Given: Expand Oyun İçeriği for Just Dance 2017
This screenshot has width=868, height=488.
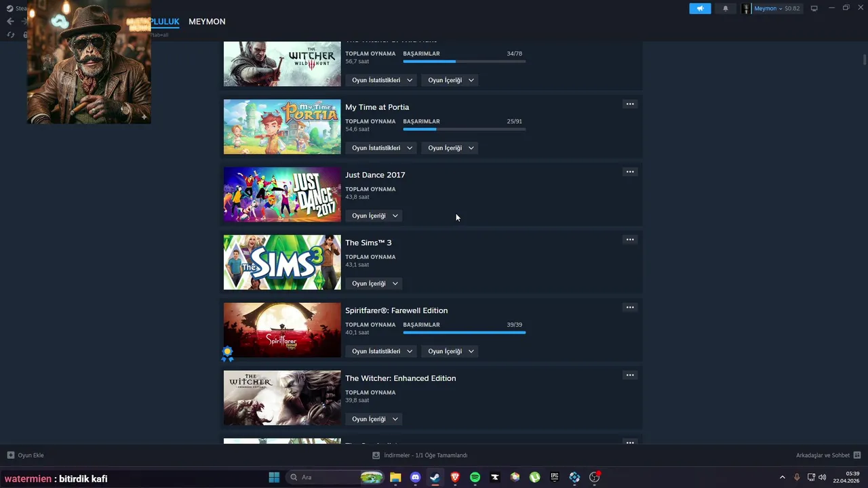Looking at the screenshot, I should click(374, 216).
